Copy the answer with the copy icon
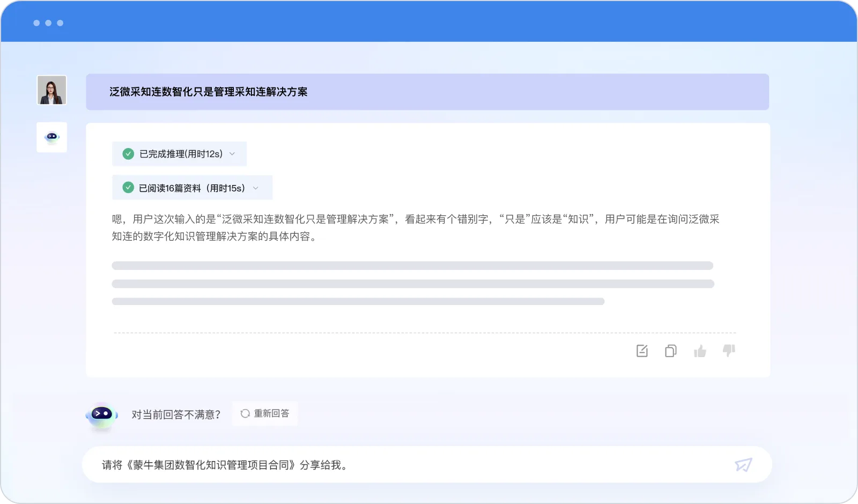Viewport: 858px width, 504px height. tap(670, 351)
